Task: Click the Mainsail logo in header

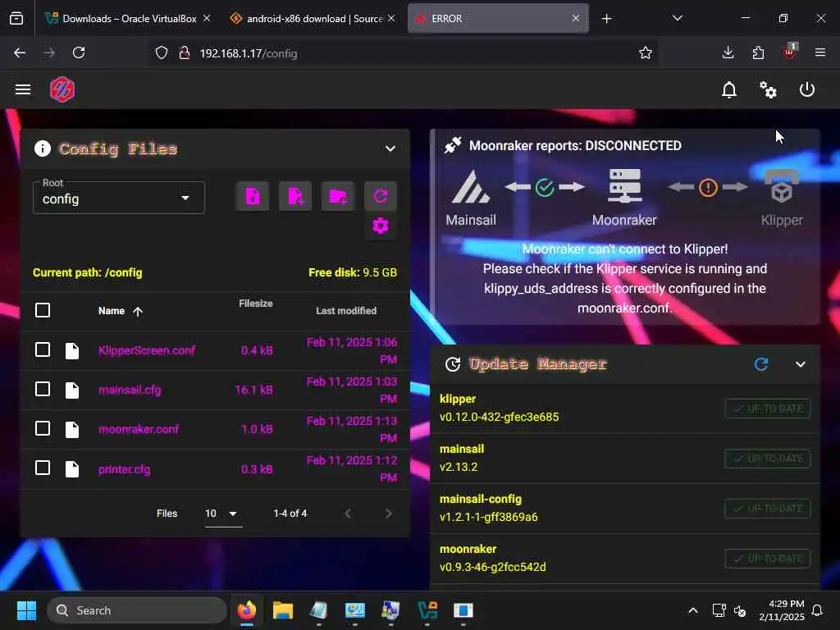Action: pos(62,89)
